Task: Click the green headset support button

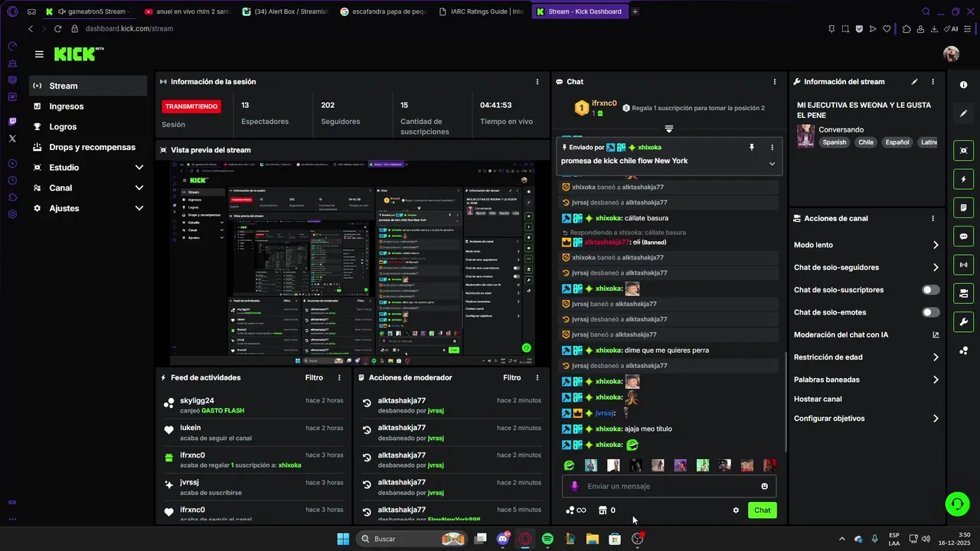Action: click(957, 504)
